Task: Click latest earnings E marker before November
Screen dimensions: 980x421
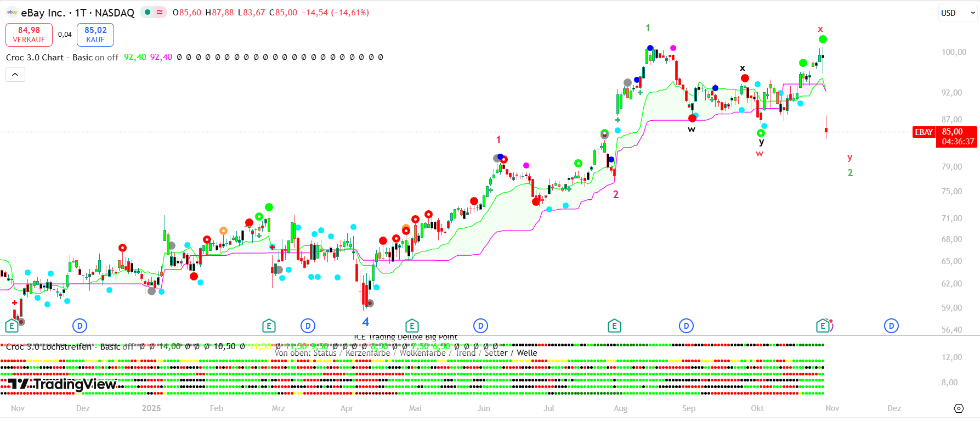Action: [823, 326]
